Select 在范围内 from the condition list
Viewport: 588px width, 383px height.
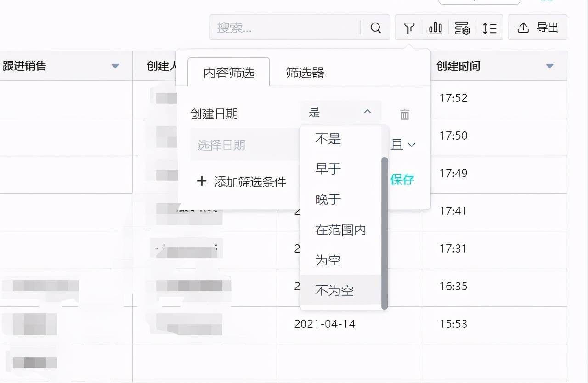(341, 230)
